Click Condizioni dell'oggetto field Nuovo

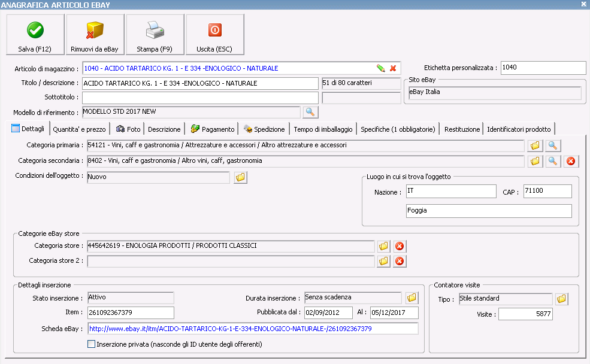pos(158,177)
